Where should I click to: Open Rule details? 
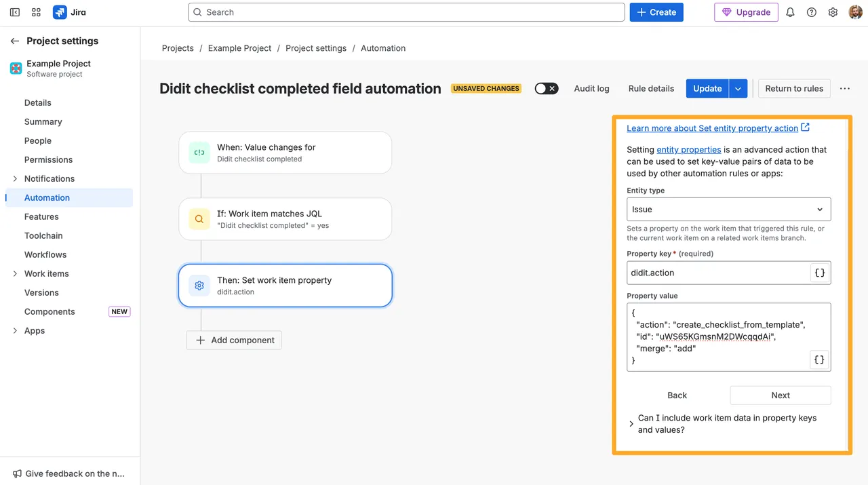pyautogui.click(x=651, y=88)
